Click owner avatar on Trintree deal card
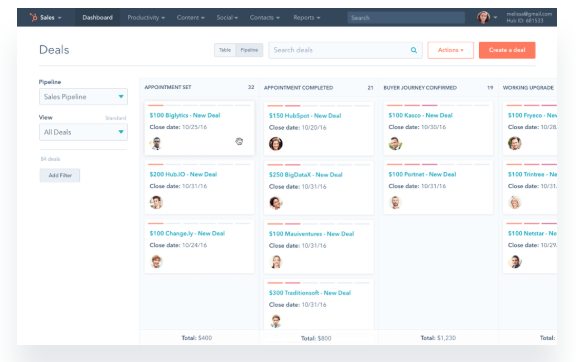Viewport: 576px width, 362px height. (x=515, y=202)
